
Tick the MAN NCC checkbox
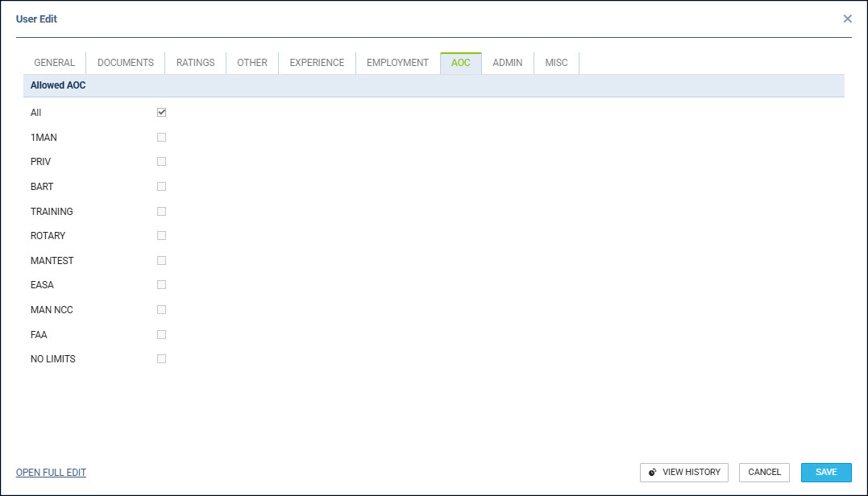tap(162, 310)
